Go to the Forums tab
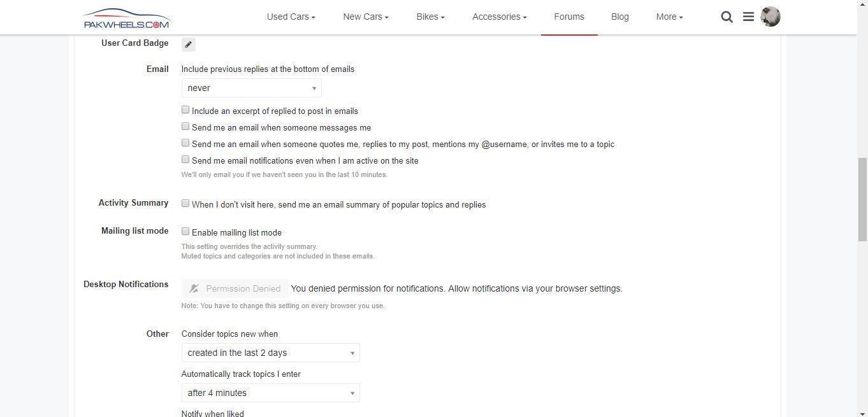Screen dimensions: 868x417 (569, 17)
